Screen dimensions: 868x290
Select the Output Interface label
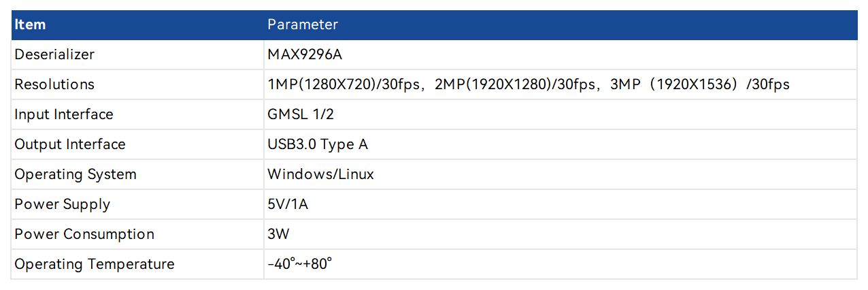[69, 144]
